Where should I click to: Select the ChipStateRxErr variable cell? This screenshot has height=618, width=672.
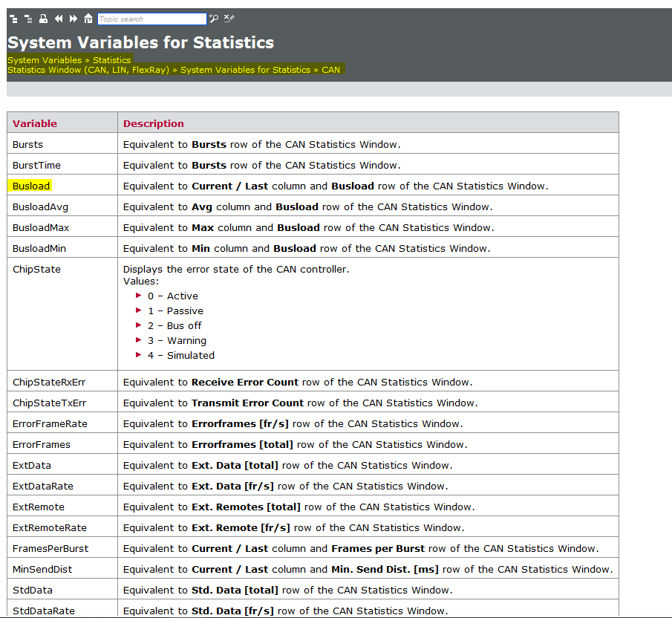click(62, 382)
